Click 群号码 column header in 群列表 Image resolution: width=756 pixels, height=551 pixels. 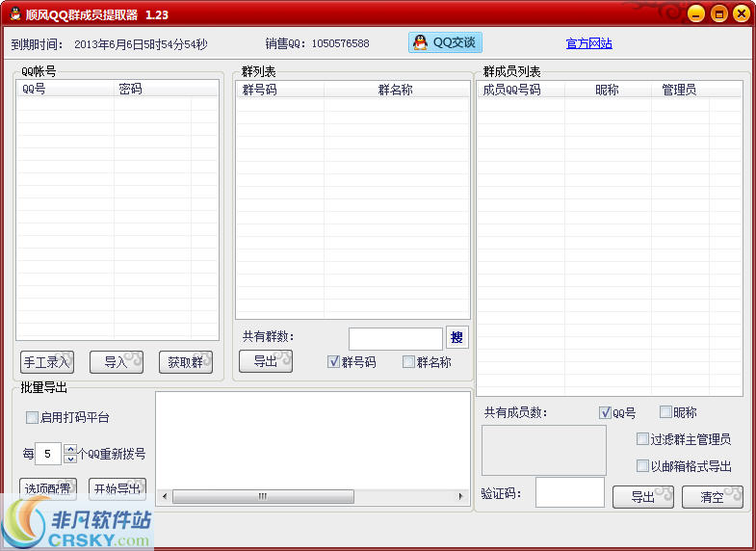coord(280,91)
